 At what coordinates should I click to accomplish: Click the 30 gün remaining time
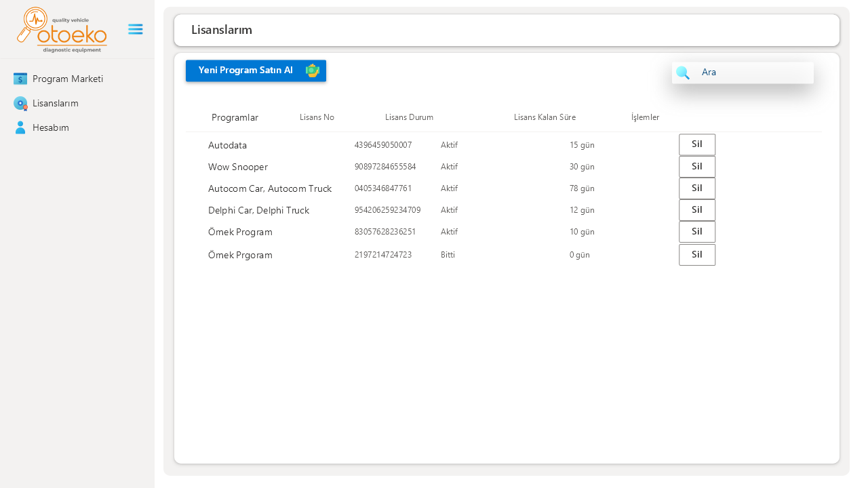(582, 167)
